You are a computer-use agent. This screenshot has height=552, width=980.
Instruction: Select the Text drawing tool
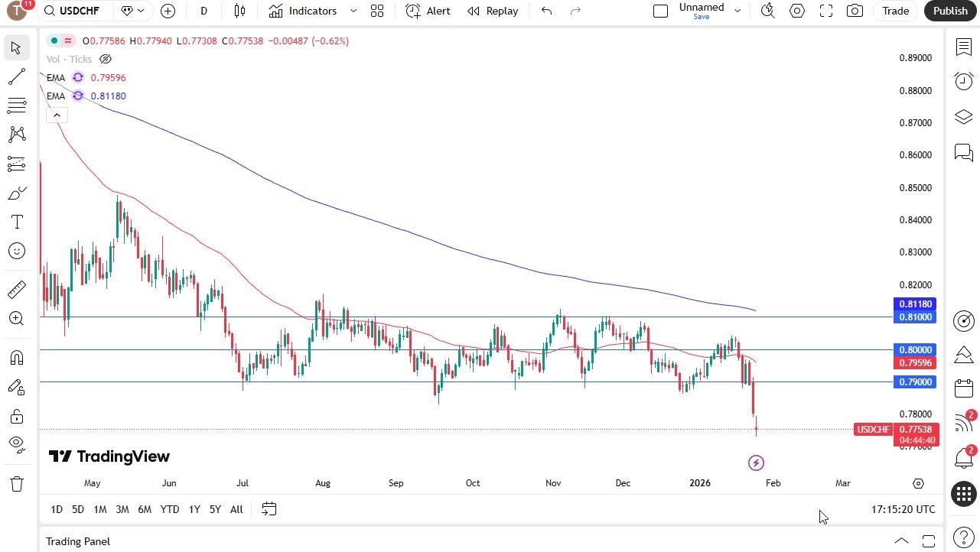click(x=16, y=222)
